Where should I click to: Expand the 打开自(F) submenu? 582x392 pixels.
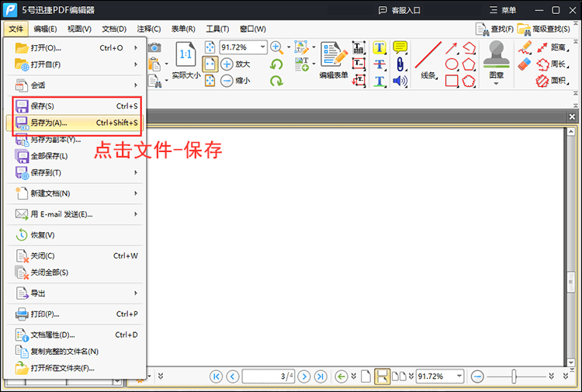(75, 64)
